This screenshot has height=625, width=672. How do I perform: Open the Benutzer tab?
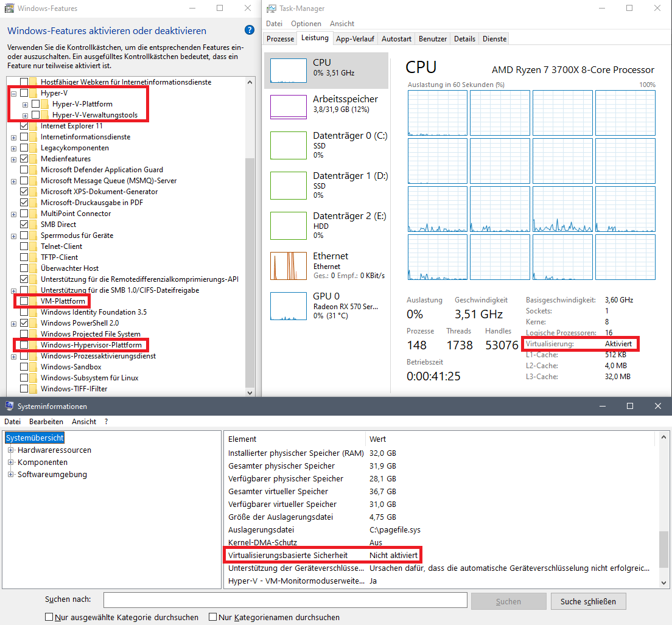coord(432,39)
